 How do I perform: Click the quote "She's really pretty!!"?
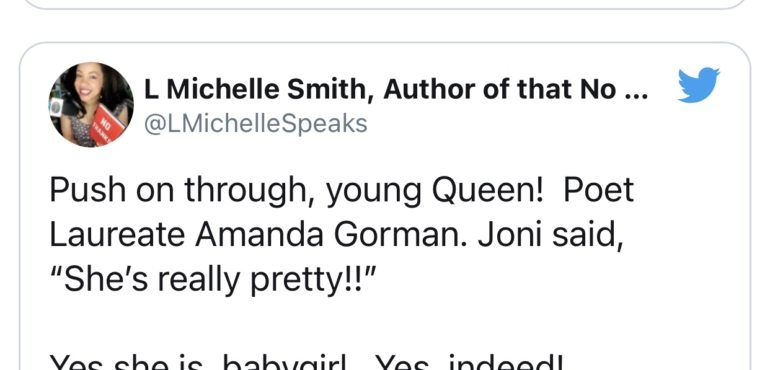(x=212, y=280)
